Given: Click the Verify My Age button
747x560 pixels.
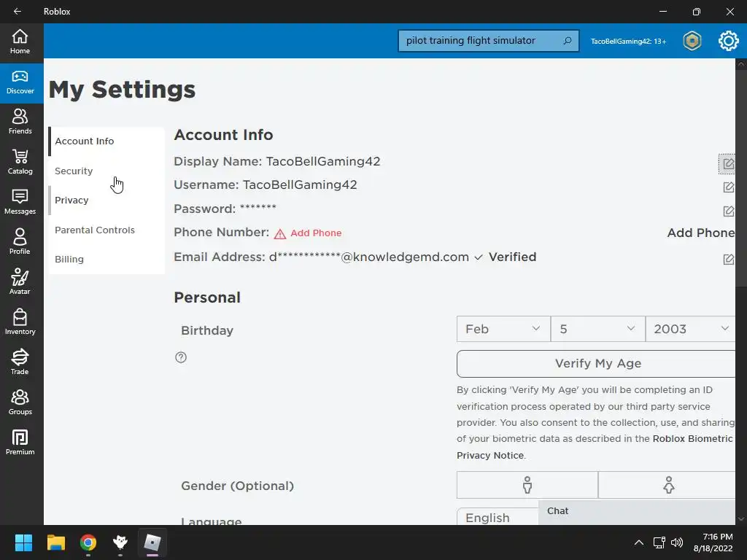Looking at the screenshot, I should (x=596, y=364).
